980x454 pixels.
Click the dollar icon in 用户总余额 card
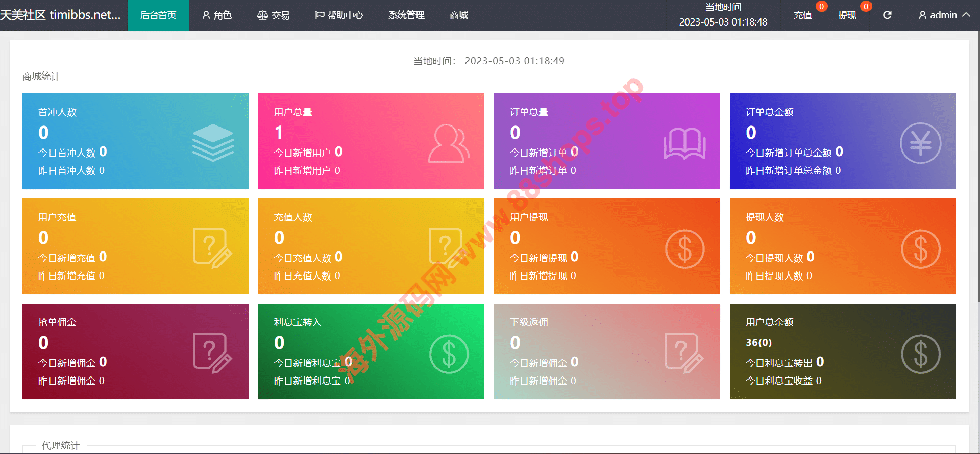[920, 354]
